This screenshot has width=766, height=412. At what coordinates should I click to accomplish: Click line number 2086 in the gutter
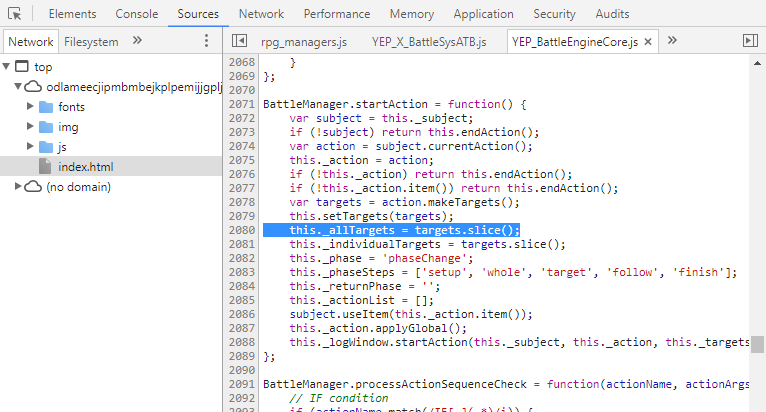[242, 314]
